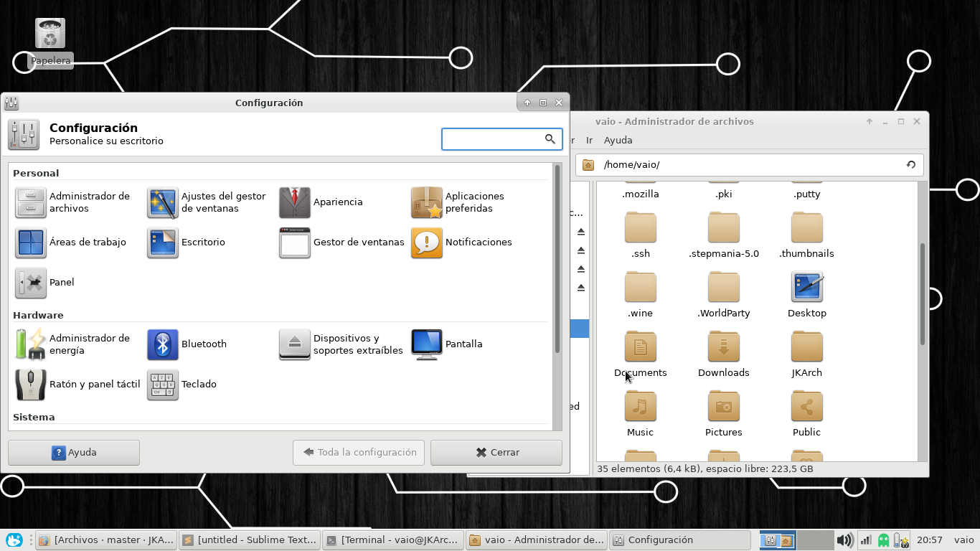
Task: Open the Teclado keyboard settings
Action: pos(163,385)
